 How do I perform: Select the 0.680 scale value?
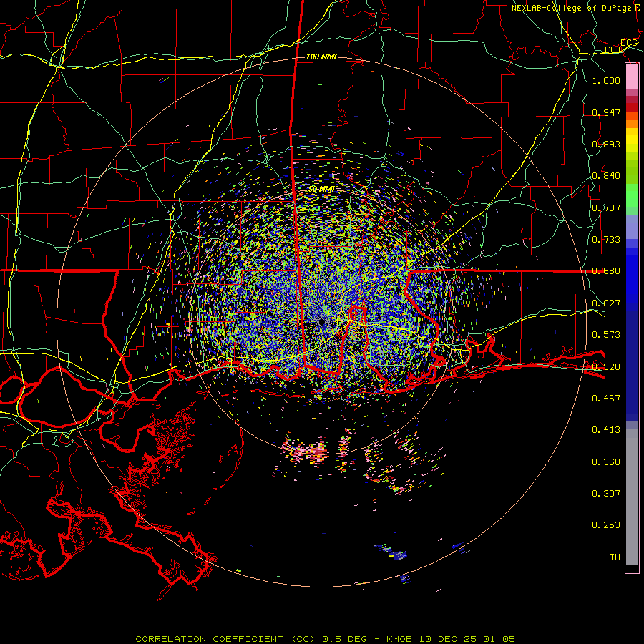(606, 271)
